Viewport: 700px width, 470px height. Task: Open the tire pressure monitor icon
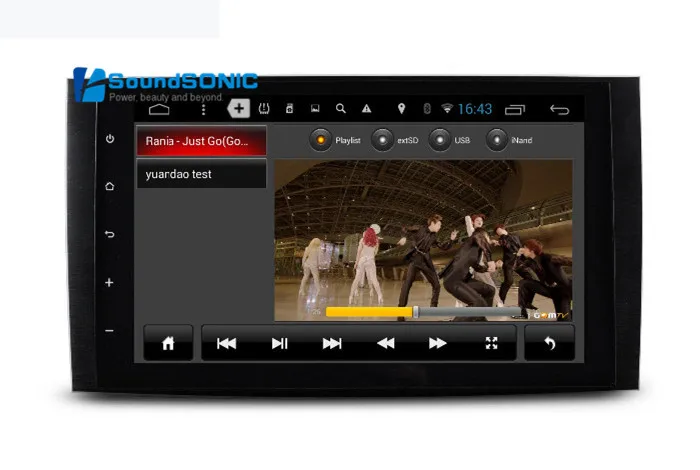pos(264,108)
